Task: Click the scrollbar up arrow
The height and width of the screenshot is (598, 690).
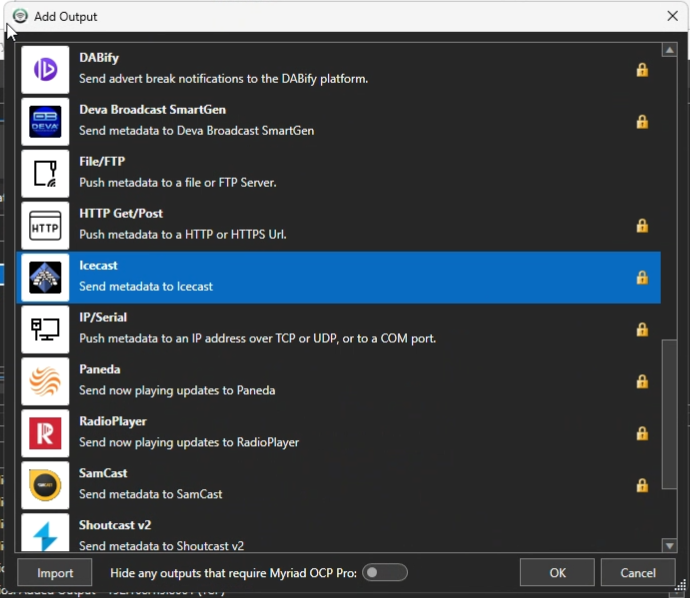Action: (669, 50)
